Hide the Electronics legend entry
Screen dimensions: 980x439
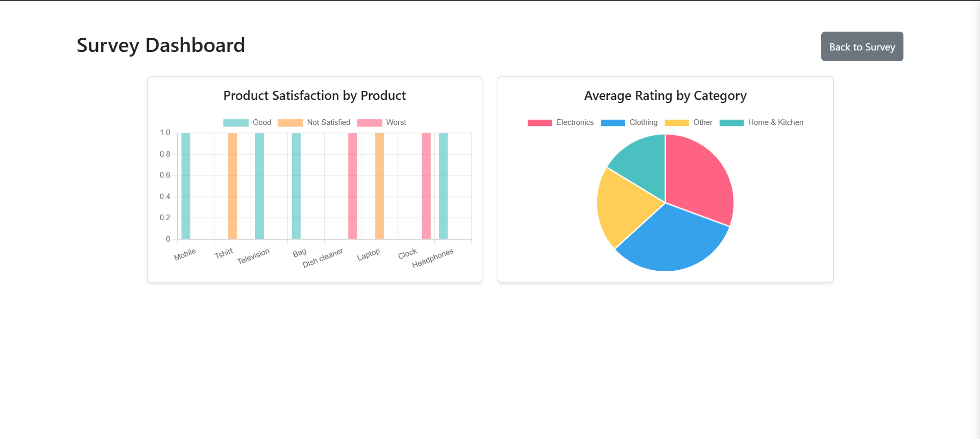560,122
